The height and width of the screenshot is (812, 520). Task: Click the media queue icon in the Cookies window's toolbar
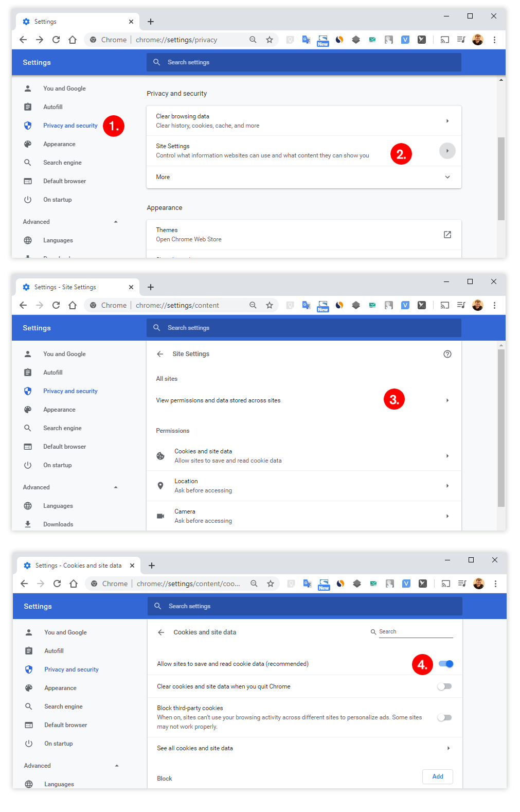pos(462,584)
